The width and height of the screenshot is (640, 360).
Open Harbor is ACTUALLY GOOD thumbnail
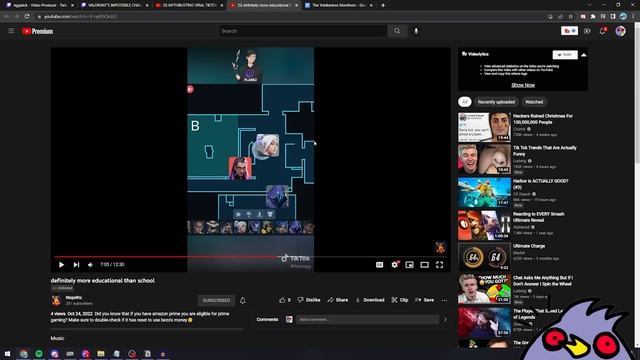(484, 192)
